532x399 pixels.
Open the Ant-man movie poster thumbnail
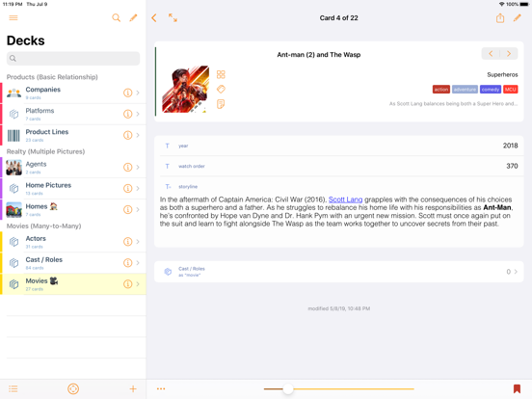pyautogui.click(x=186, y=90)
